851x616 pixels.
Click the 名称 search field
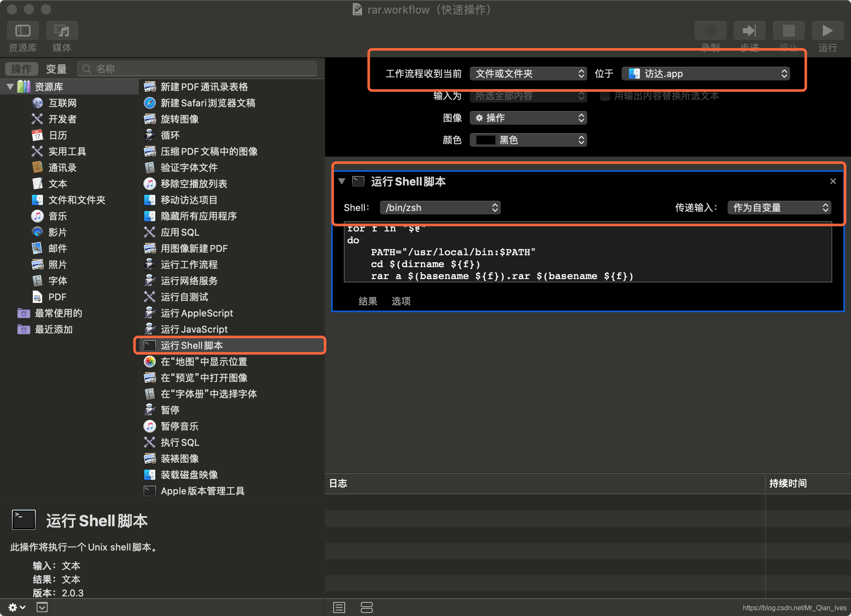(x=197, y=69)
